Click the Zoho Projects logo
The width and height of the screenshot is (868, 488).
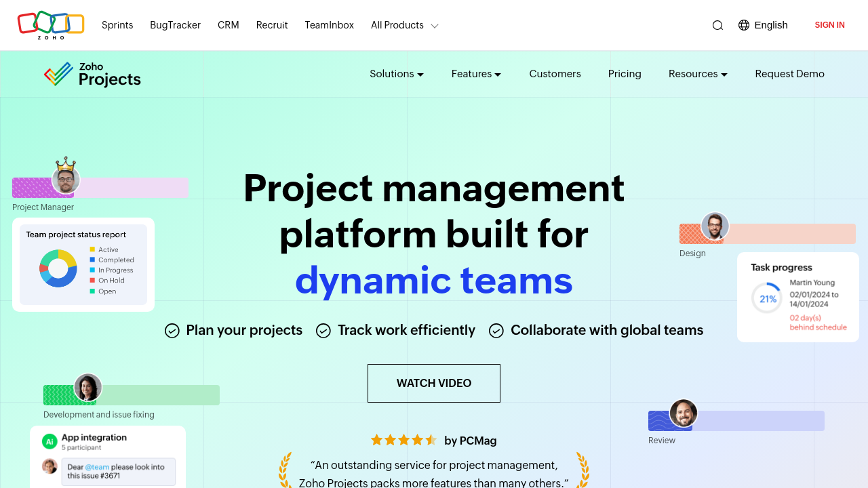click(92, 75)
